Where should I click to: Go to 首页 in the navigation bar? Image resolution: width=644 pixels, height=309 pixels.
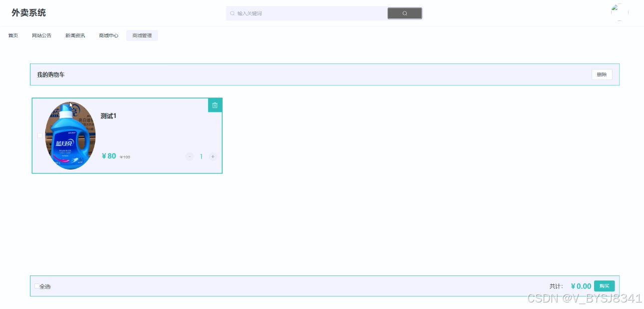(13, 35)
